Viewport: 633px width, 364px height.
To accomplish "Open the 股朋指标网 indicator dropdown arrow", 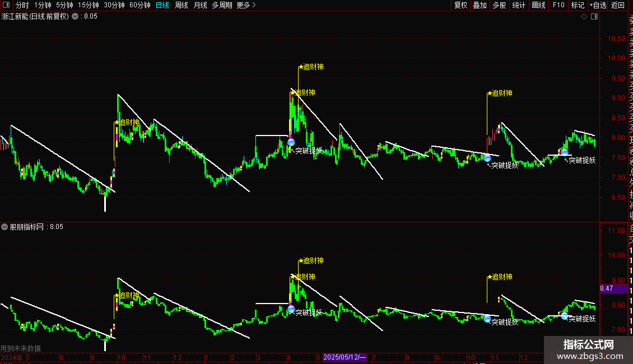I will 4,227.
